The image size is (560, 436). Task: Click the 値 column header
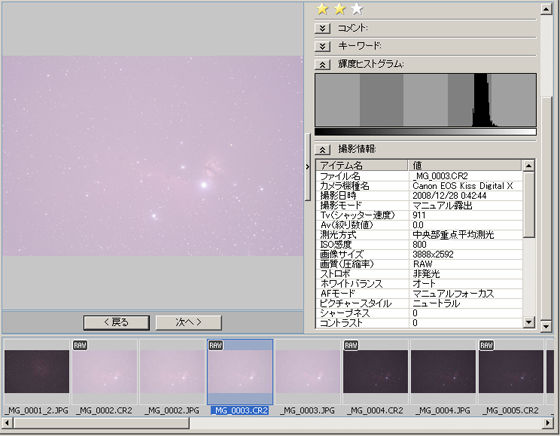(465, 165)
